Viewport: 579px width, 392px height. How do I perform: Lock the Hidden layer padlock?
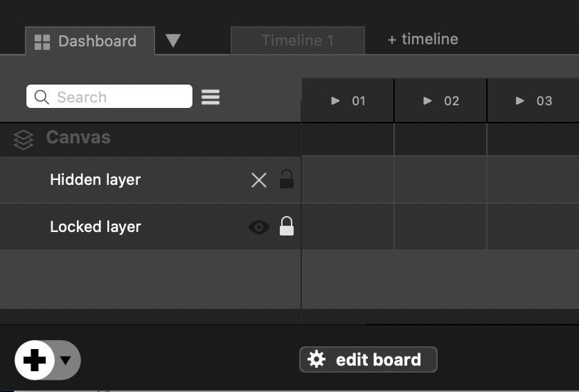pyautogui.click(x=287, y=179)
